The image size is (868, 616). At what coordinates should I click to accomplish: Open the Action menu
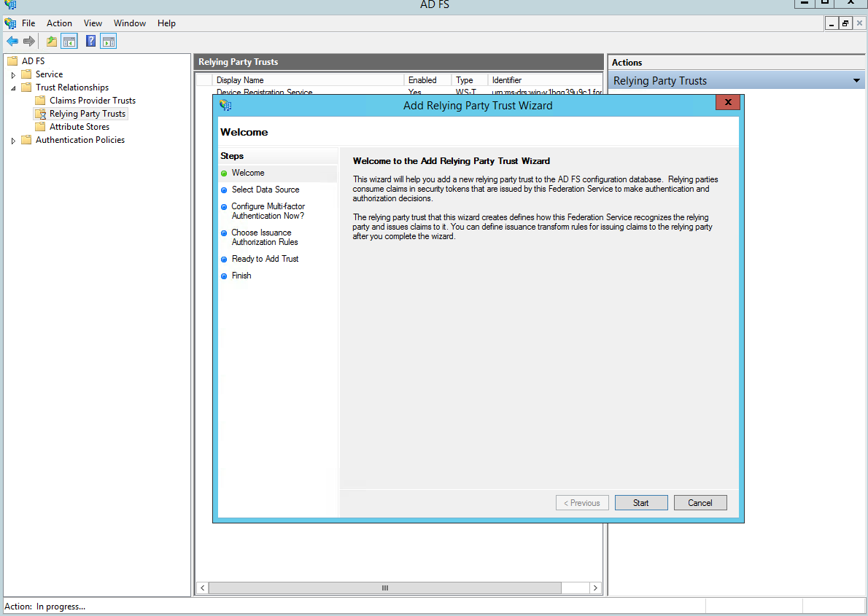click(59, 23)
